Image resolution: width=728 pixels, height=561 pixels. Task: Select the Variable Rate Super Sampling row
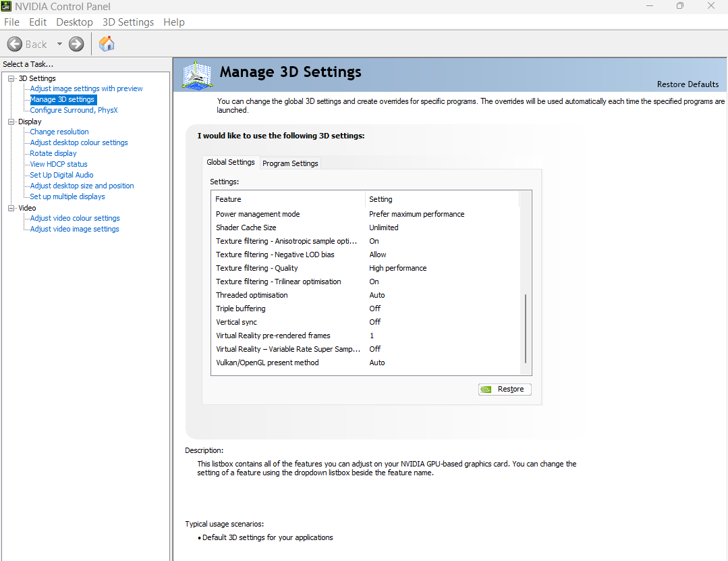[366, 349]
